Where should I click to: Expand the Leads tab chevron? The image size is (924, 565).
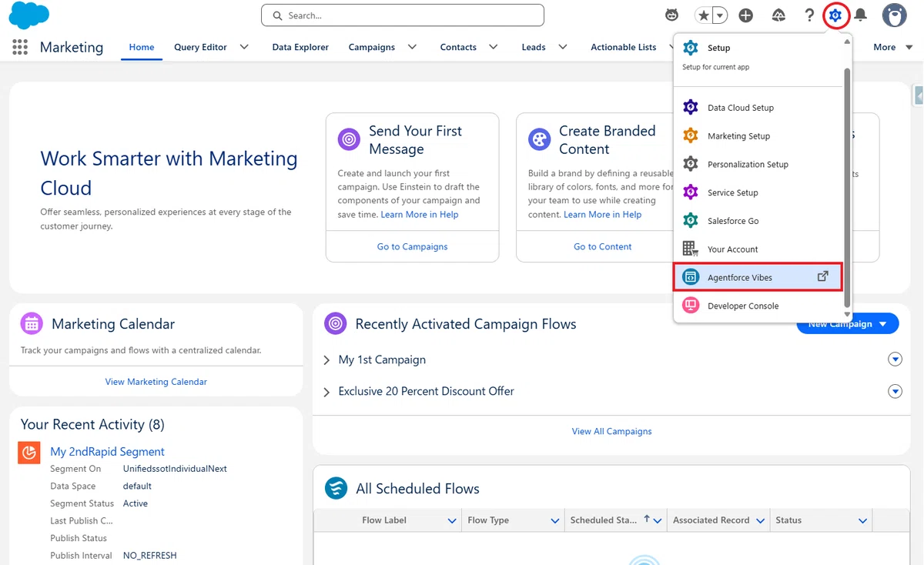coord(563,47)
